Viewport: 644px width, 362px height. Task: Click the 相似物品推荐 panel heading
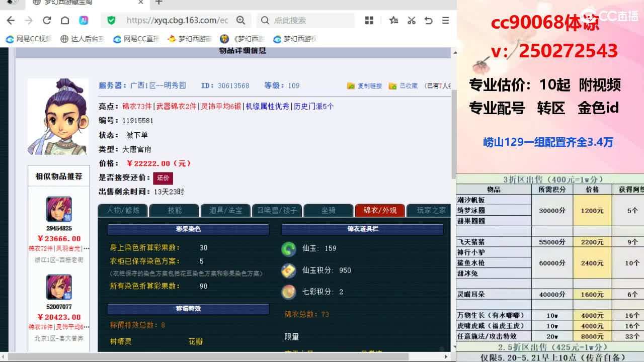(x=59, y=176)
